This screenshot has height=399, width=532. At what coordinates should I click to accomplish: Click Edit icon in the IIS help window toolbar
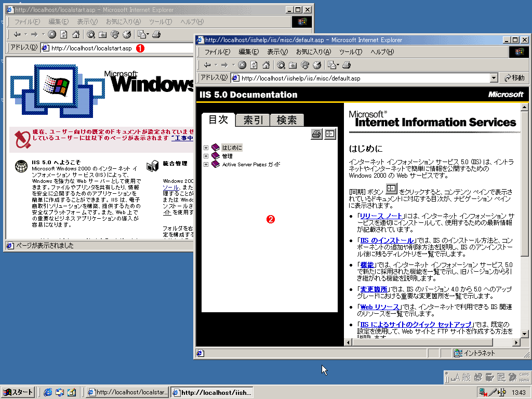click(x=332, y=65)
